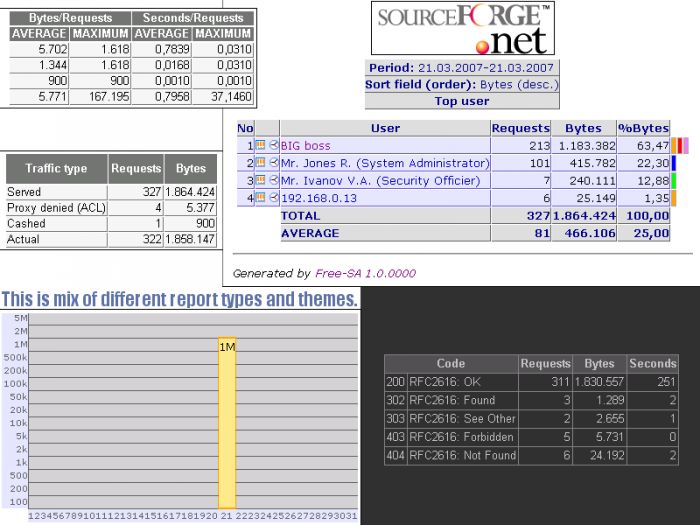
Task: Open Mr. Jones R. (System Administrator) link
Action: pos(385,163)
